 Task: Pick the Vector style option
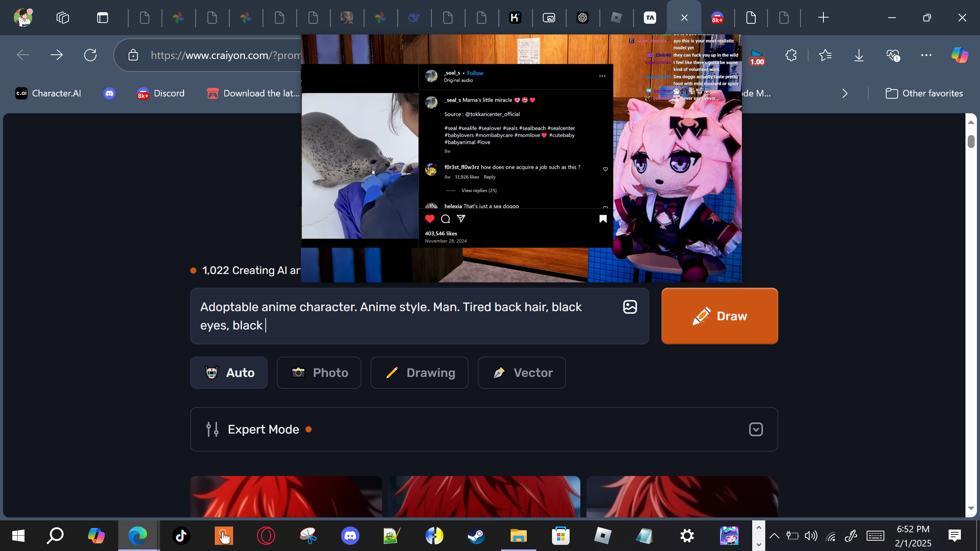point(522,373)
